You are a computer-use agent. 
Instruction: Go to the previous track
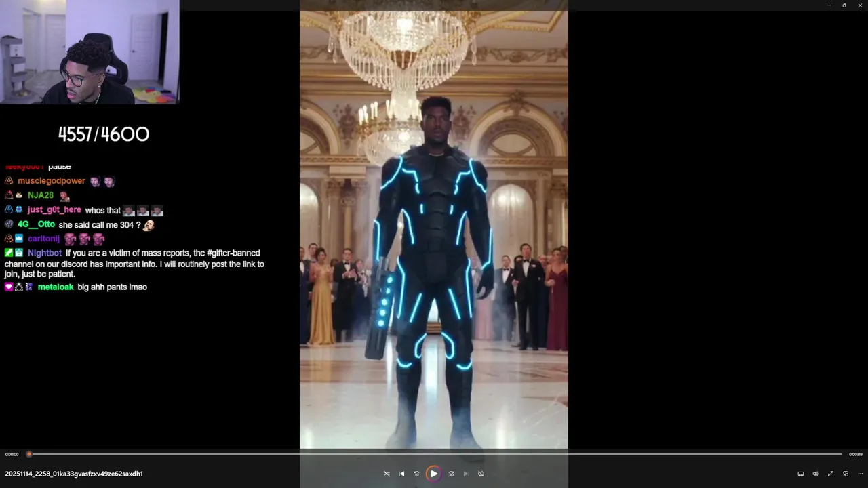(401, 474)
